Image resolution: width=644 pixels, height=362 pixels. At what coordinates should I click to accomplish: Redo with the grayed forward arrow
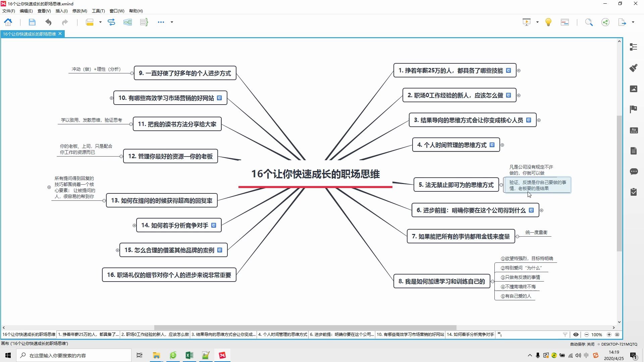click(65, 22)
